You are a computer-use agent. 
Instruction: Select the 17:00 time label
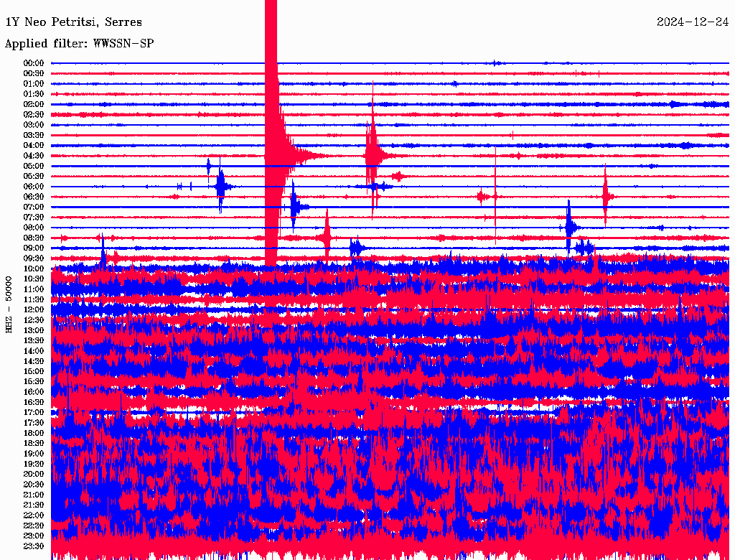coord(34,413)
